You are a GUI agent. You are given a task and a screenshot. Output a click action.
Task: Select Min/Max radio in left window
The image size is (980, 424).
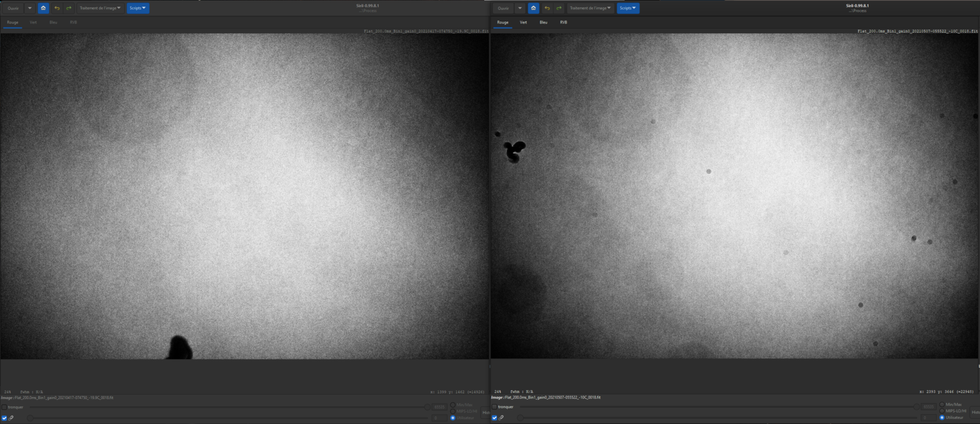pos(453,405)
